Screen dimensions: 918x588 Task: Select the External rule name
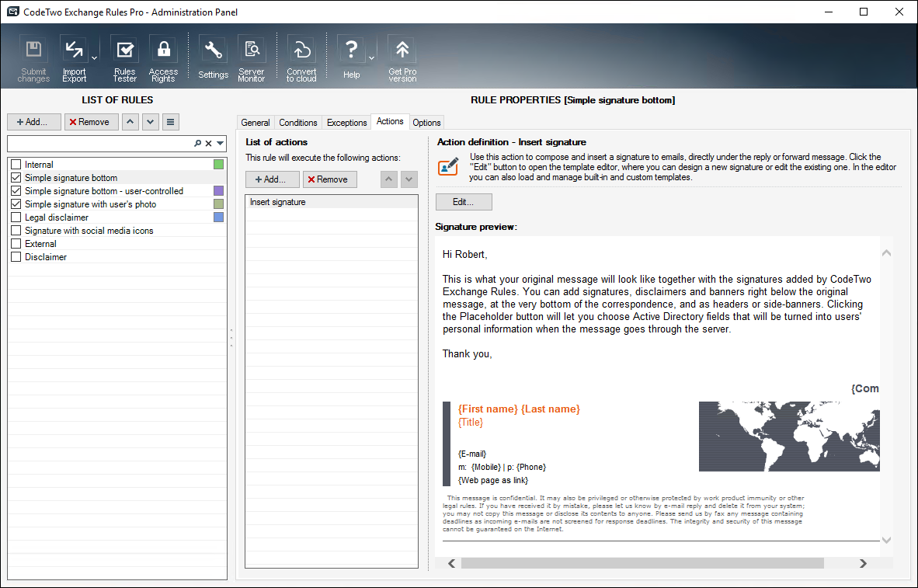40,244
